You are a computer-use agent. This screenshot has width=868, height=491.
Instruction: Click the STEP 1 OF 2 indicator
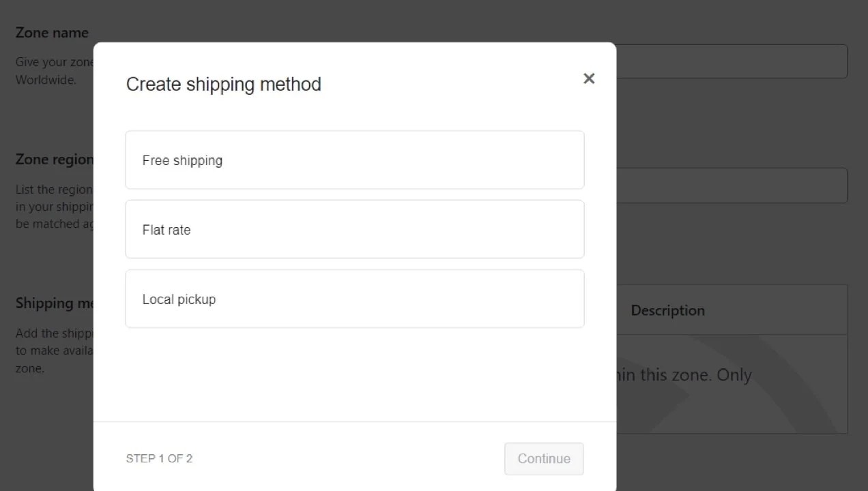pyautogui.click(x=159, y=458)
